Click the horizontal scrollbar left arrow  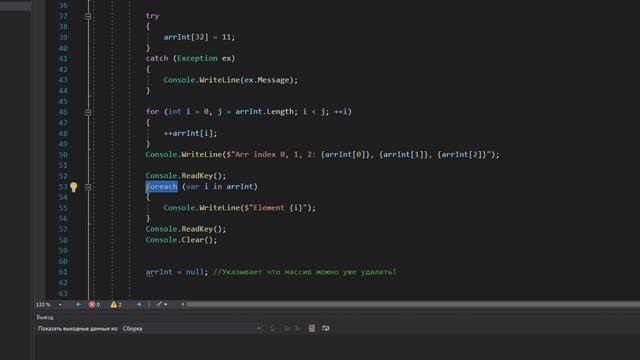click(182, 304)
